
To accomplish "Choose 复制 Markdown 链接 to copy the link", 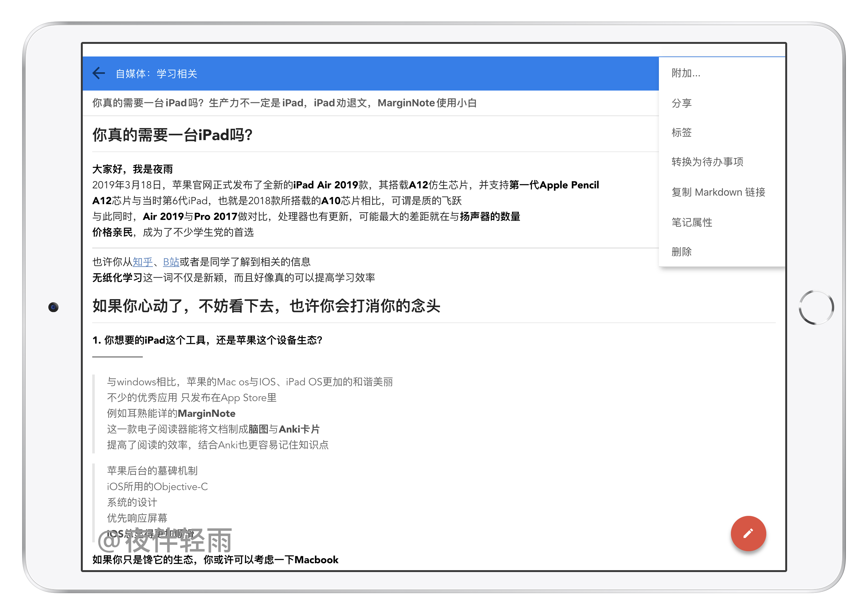I will pos(719,192).
